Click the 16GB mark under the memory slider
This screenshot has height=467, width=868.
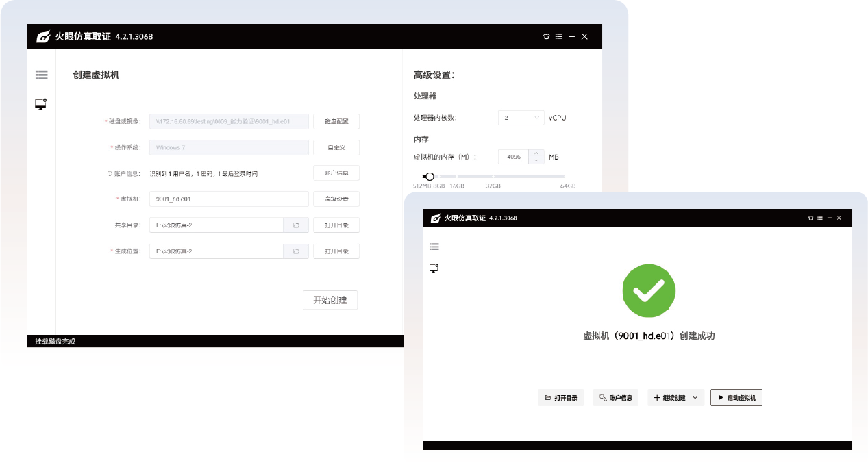457,186
